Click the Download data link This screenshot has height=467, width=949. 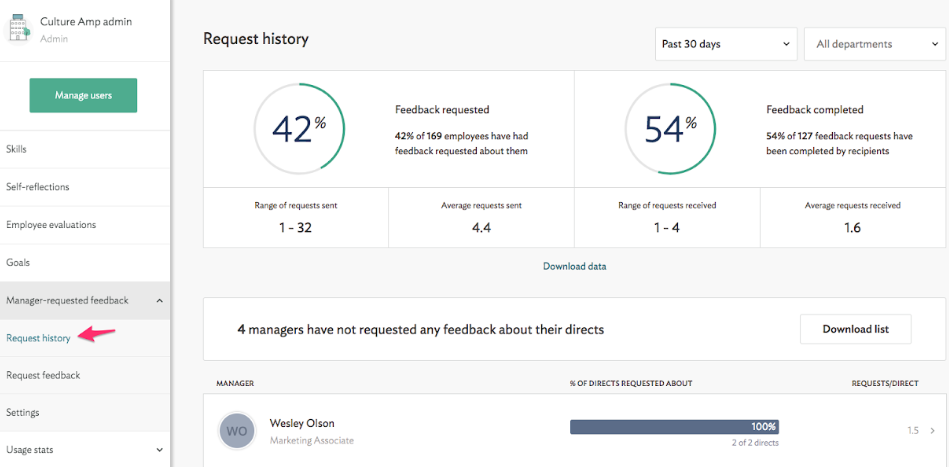574,266
